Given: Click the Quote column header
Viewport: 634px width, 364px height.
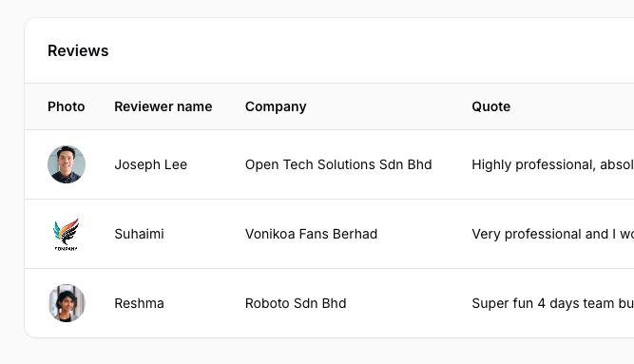Looking at the screenshot, I should (x=490, y=106).
